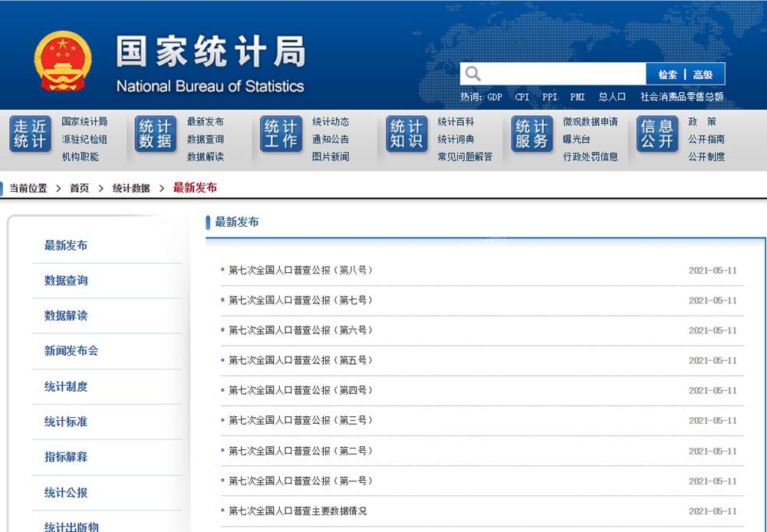Screen dimensions: 767x532
Task: Open the 走近统计 navigation tile
Action: click(x=30, y=134)
